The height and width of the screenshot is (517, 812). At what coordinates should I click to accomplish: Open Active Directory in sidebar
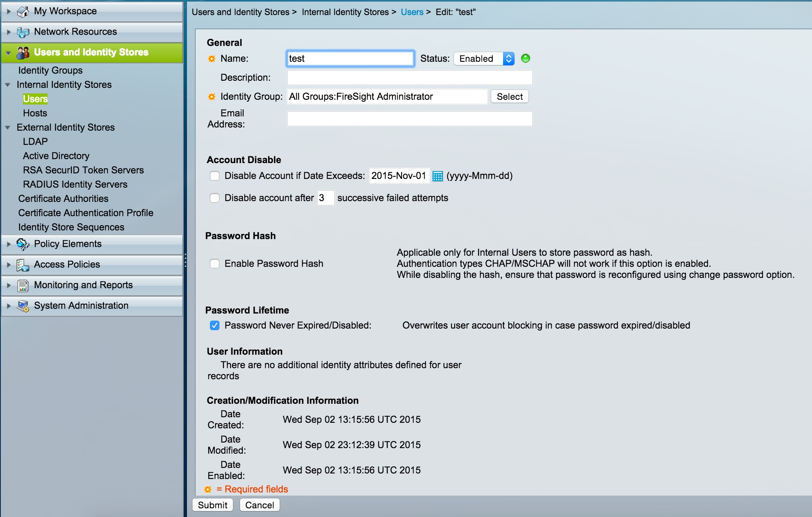[x=56, y=156]
